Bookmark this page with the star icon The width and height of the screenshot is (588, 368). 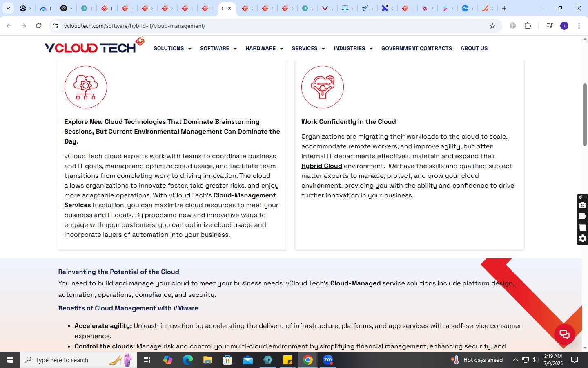point(492,26)
